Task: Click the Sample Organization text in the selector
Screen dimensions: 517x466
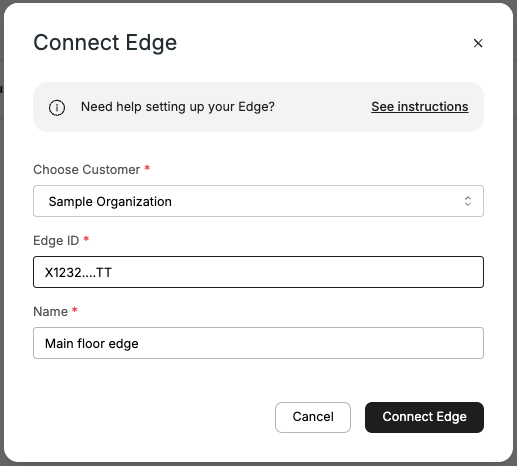Action: [110, 202]
